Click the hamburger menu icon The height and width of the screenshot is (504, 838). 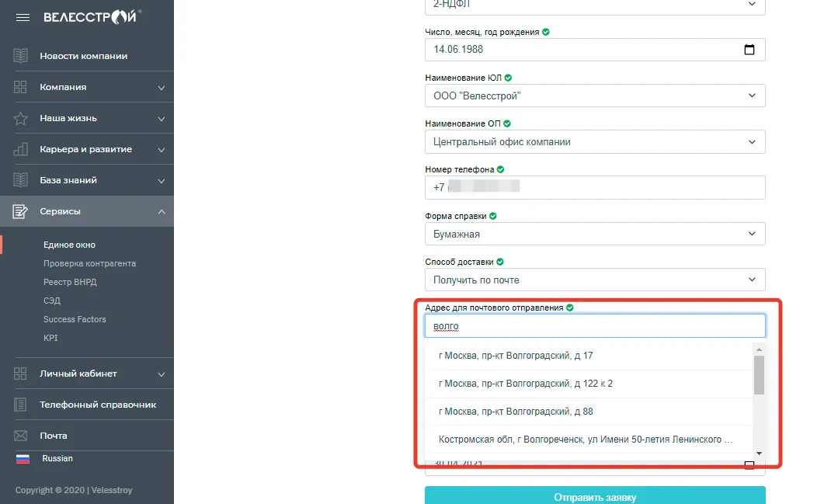click(x=23, y=17)
